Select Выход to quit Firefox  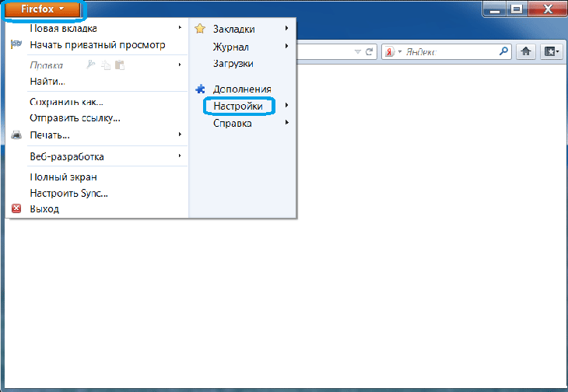point(44,209)
